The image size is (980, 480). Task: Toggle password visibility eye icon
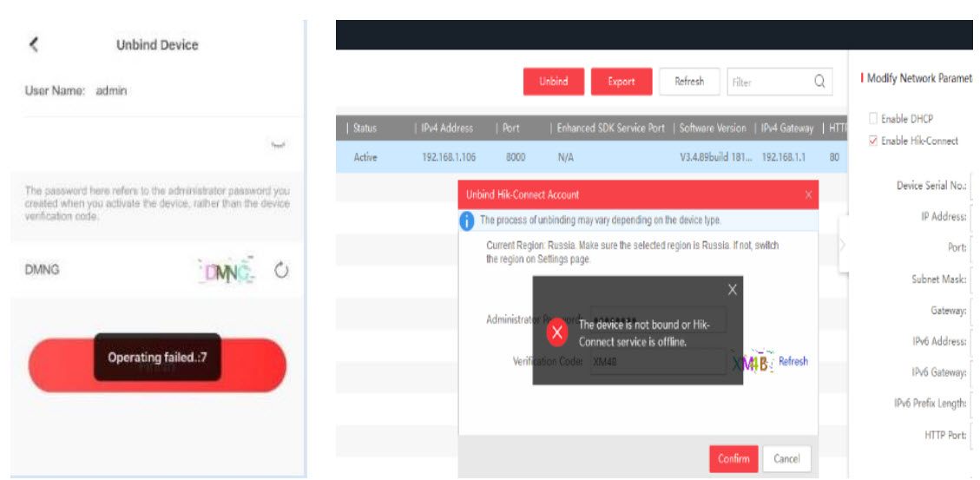coord(278,146)
